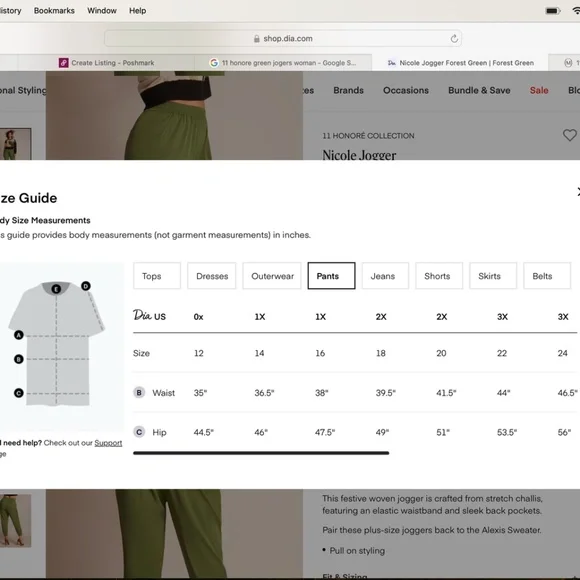Click the shop.dia.com address bar
Screen dimensions: 580x580
(x=283, y=38)
